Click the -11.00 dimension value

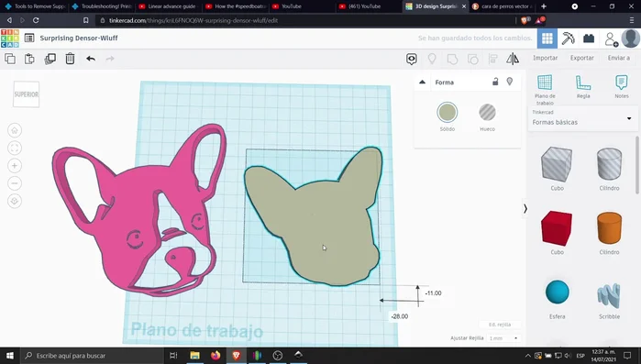pos(434,293)
